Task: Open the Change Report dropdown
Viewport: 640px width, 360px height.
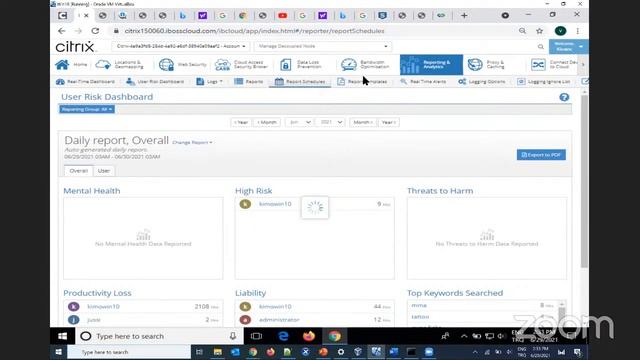Action: (x=192, y=142)
